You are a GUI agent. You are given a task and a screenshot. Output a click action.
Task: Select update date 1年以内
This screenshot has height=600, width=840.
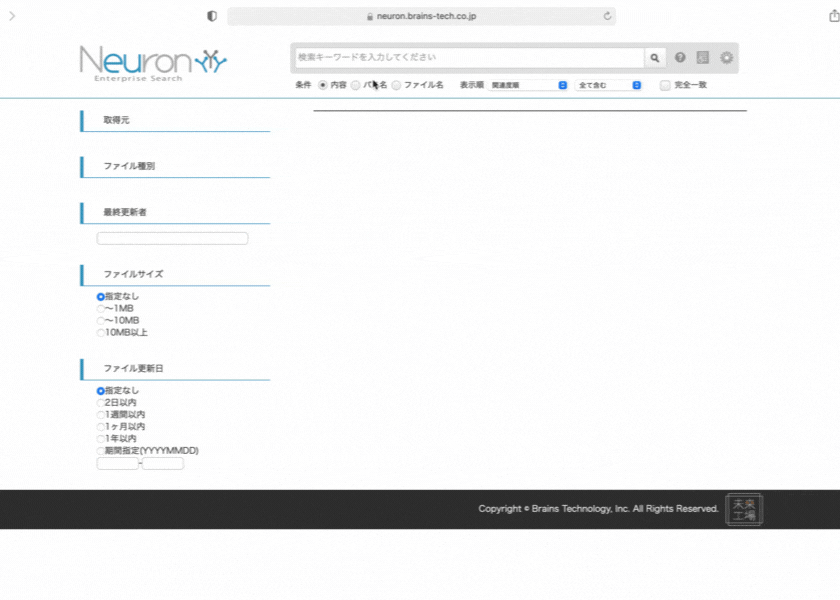(101, 439)
